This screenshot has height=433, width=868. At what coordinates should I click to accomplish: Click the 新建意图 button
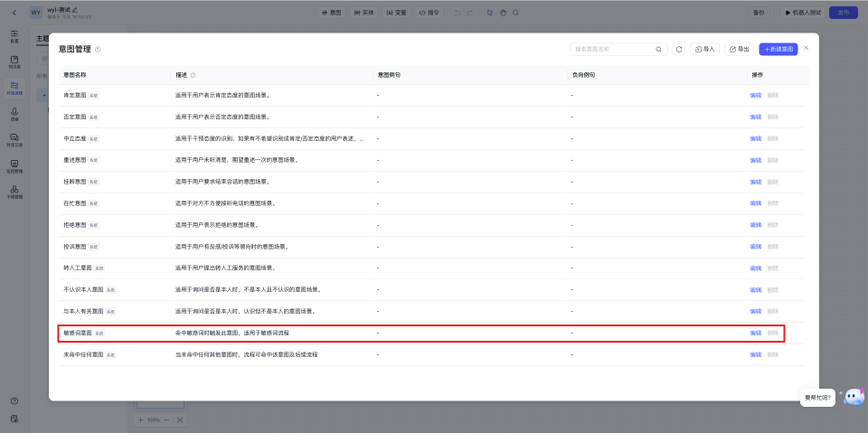[778, 49]
